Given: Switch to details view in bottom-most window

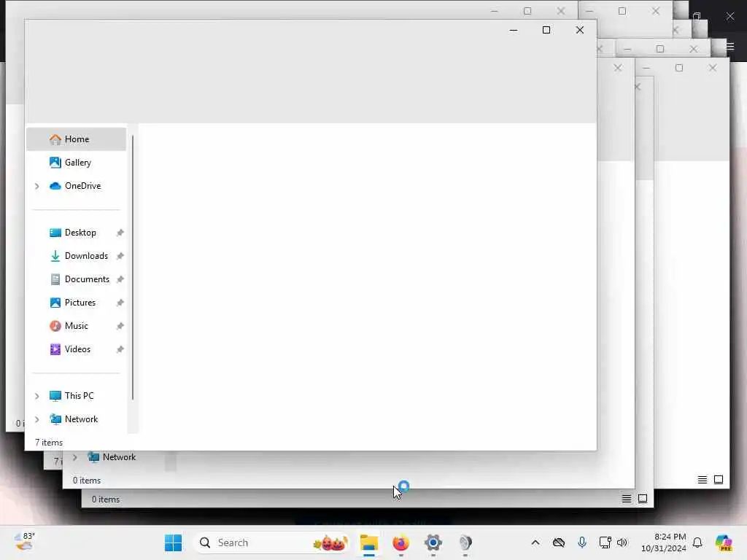Looking at the screenshot, I should (x=627, y=499).
